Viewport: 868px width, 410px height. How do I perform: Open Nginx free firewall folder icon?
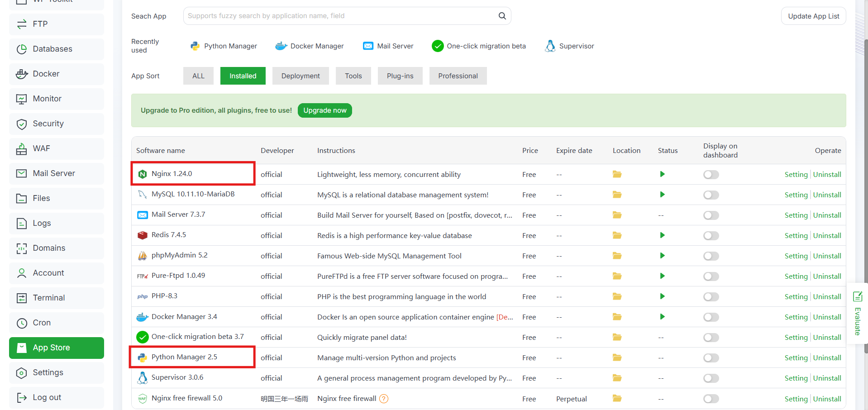[617, 399]
